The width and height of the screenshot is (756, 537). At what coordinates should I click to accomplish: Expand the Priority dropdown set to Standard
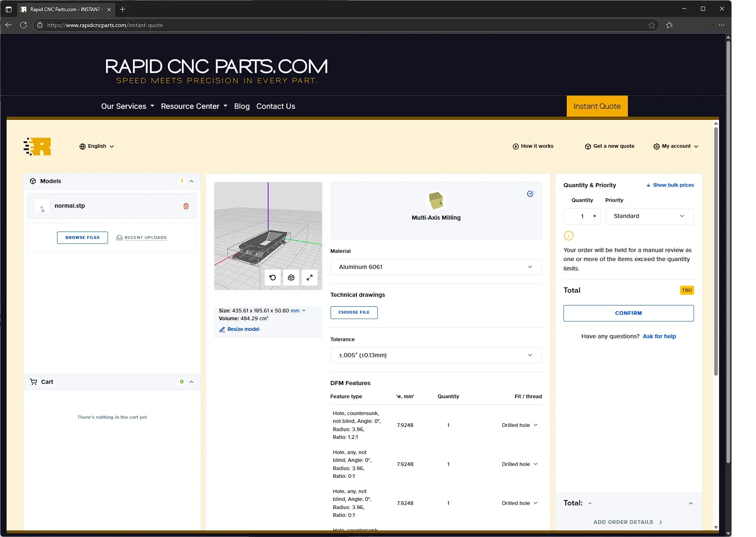pos(649,216)
